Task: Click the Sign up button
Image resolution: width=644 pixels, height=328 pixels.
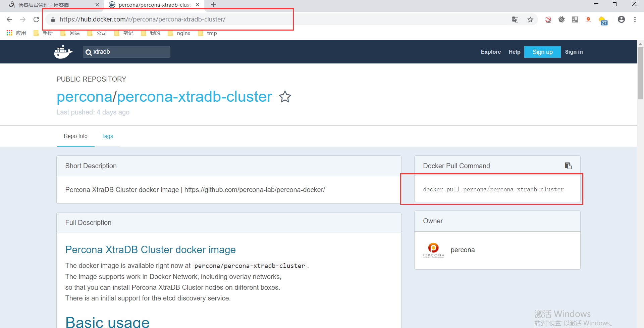Action: [542, 52]
